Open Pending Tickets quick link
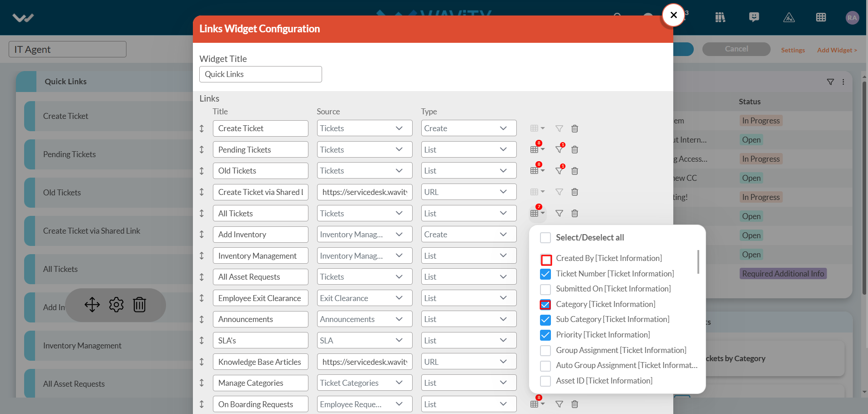The image size is (868, 414). tap(69, 154)
